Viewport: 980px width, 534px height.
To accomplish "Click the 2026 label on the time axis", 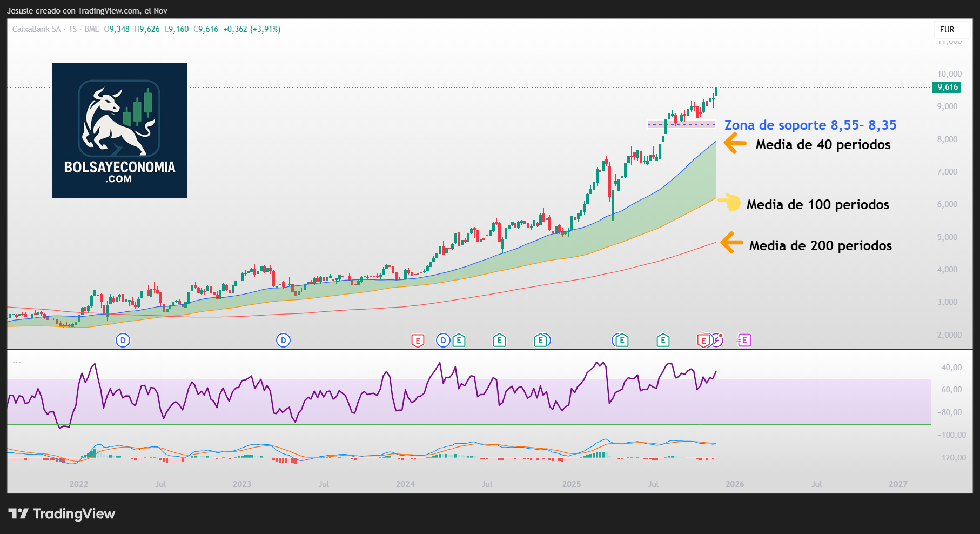I will pyautogui.click(x=736, y=484).
